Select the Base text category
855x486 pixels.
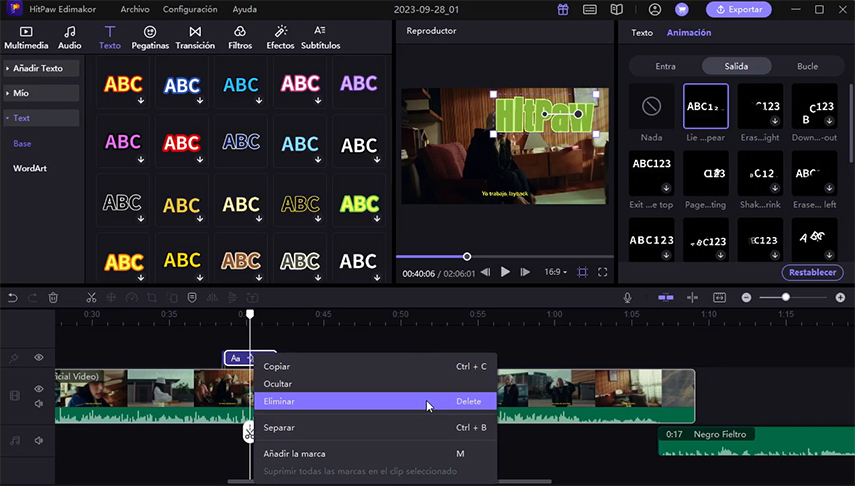tap(22, 143)
